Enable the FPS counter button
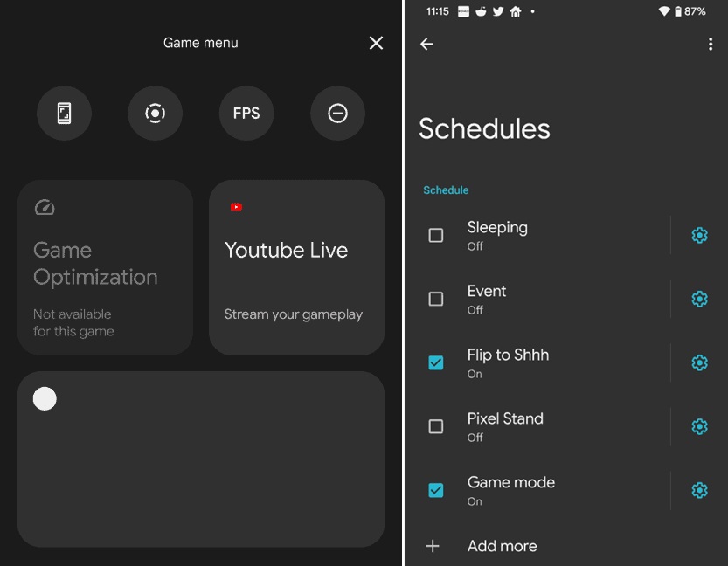Image resolution: width=728 pixels, height=566 pixels. pyautogui.click(x=246, y=113)
